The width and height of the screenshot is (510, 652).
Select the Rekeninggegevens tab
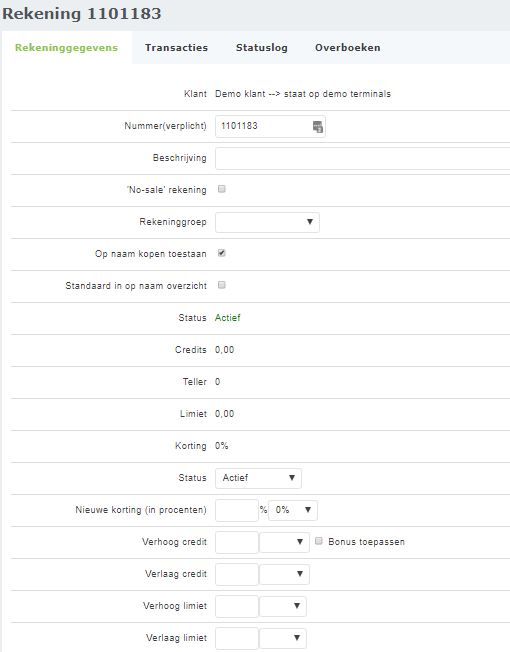(67, 47)
